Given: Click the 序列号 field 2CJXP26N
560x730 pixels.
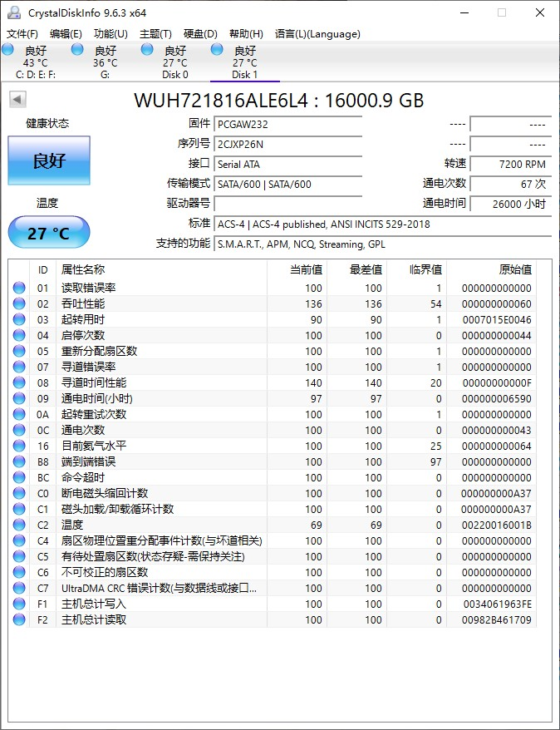Looking at the screenshot, I should pos(288,145).
